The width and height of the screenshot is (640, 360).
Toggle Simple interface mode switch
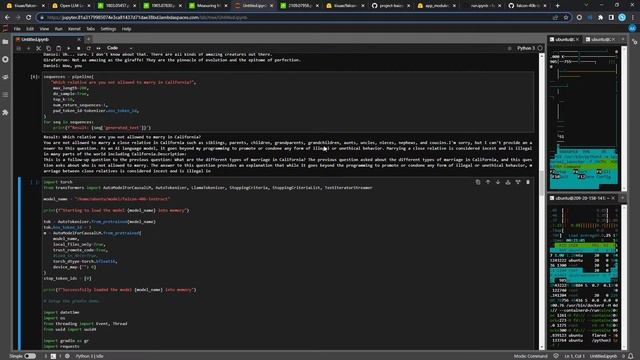click(x=30, y=356)
